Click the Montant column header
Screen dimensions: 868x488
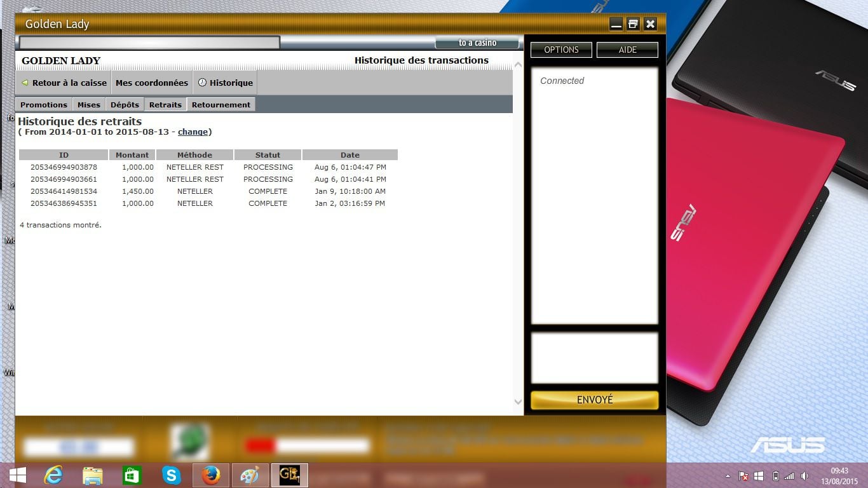tap(132, 155)
